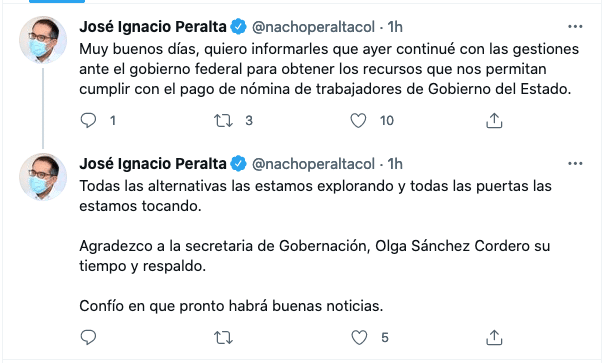Open the more options menu on first tweet

(575, 26)
